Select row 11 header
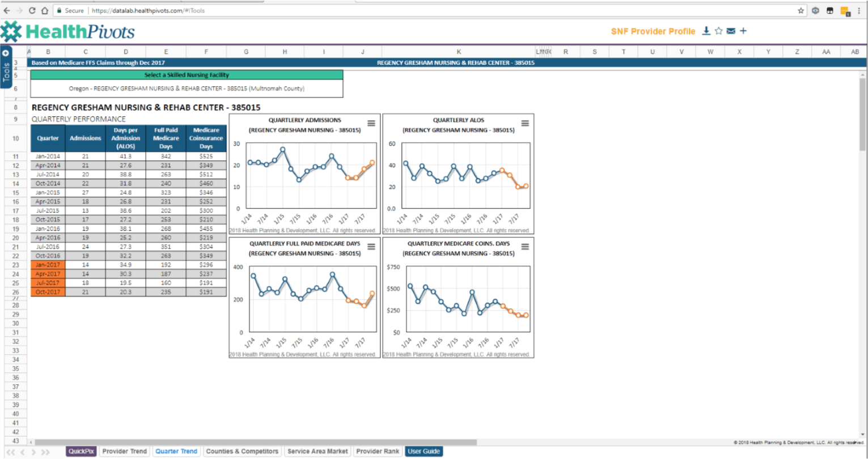 15,156
